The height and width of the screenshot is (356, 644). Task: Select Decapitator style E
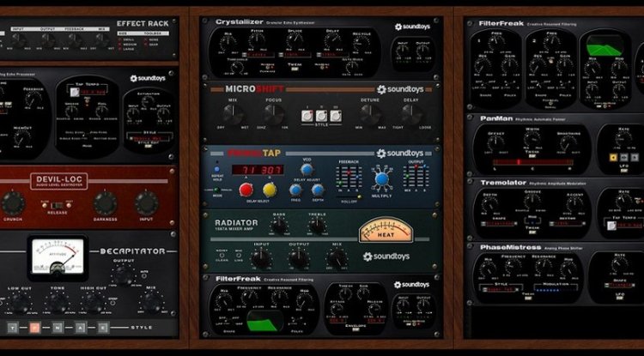pos(103,328)
